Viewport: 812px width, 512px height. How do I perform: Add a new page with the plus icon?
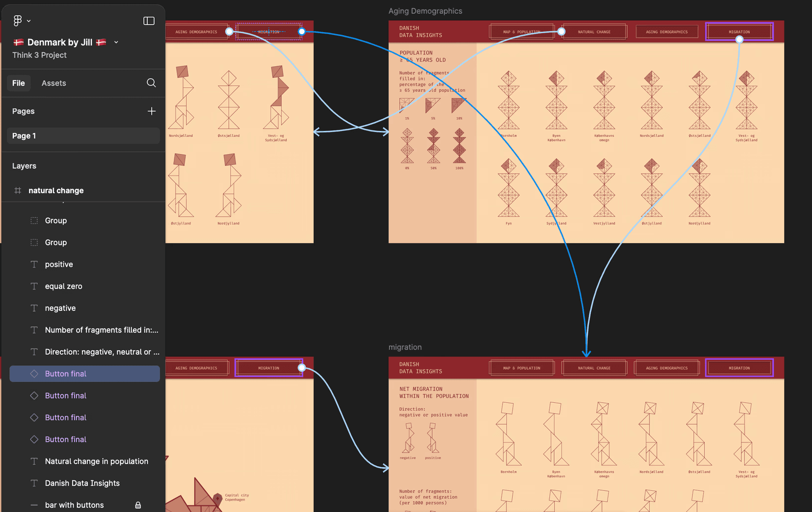(x=151, y=111)
